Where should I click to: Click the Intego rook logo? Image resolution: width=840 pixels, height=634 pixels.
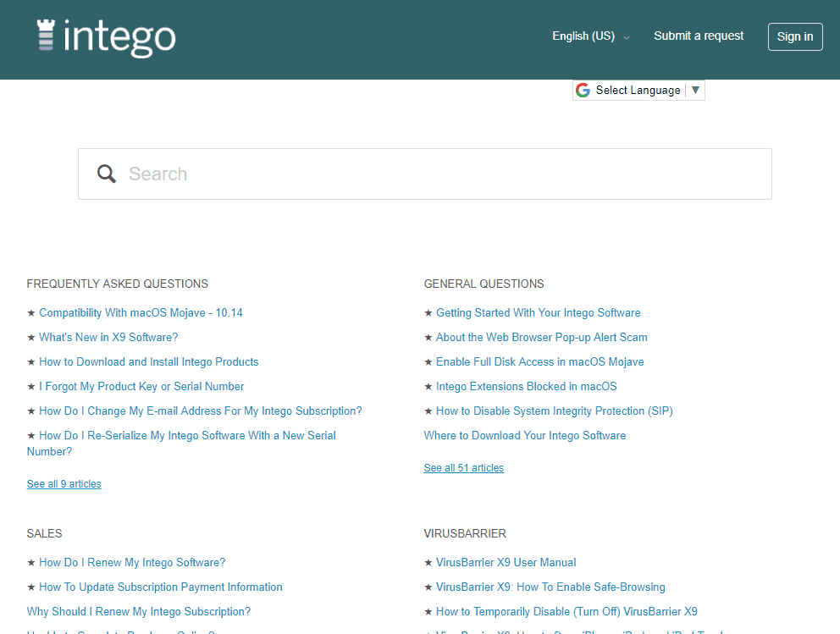tap(47, 37)
